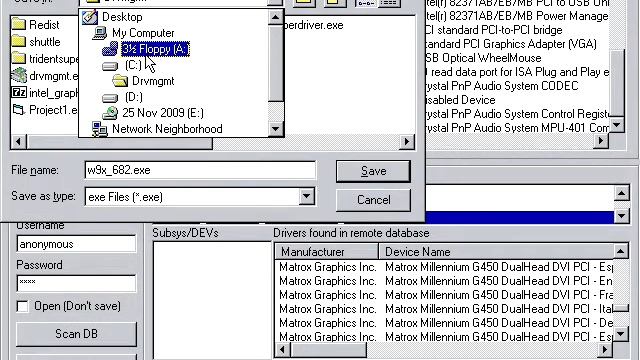Select PCI standard PCI-to-PCI bridge entry
The width and height of the screenshot is (640, 360).
pos(493,30)
